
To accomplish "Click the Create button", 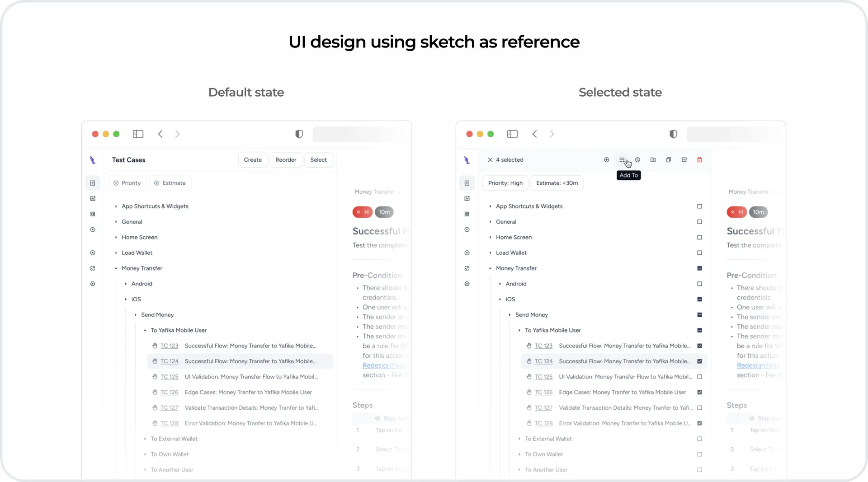I will 253,160.
